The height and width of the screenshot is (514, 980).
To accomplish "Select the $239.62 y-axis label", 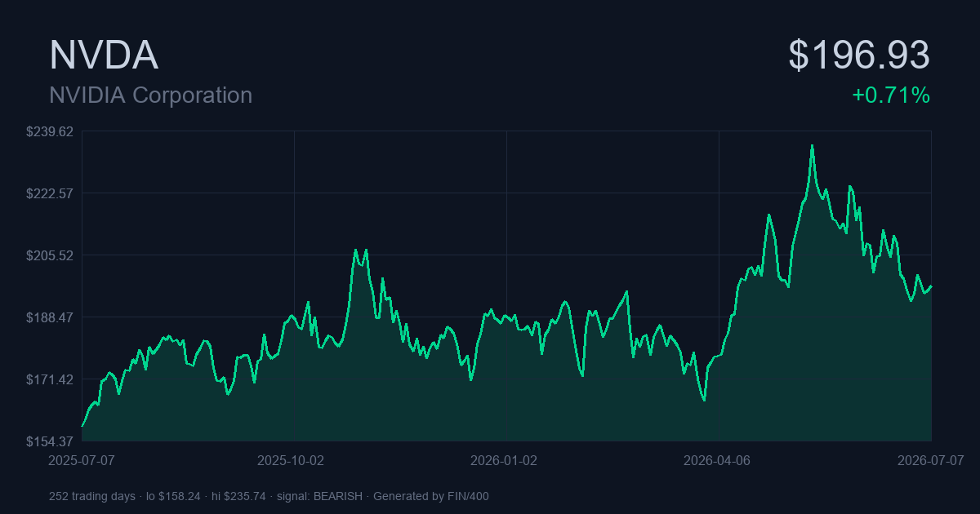I will (50, 131).
